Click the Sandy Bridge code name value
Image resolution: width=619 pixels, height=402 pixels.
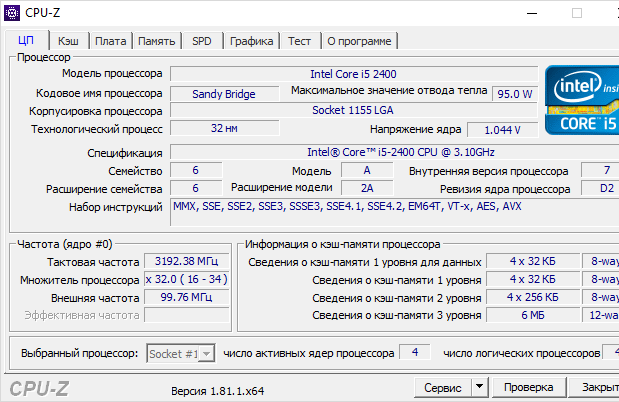(x=224, y=94)
